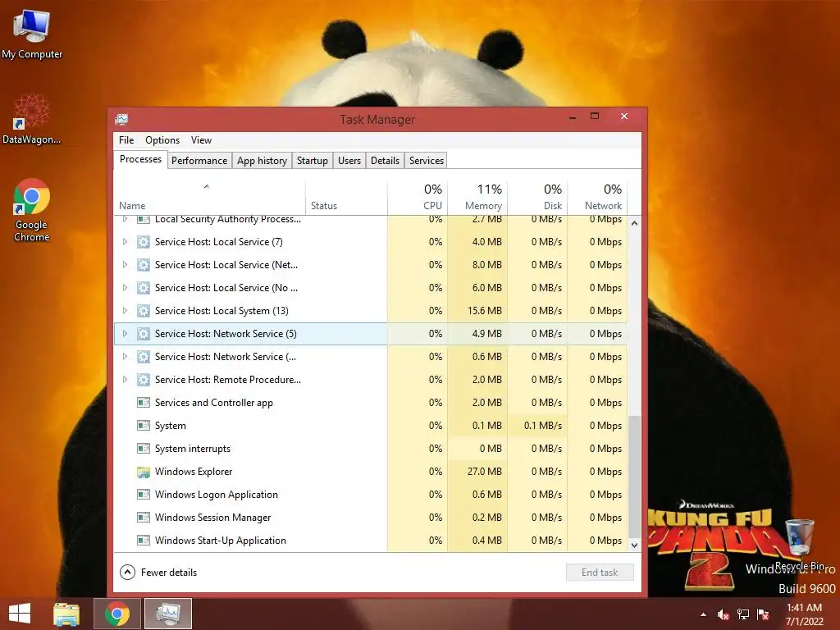Click the muted volume tray icon
Viewport: 840px width, 630px height.
point(724,614)
